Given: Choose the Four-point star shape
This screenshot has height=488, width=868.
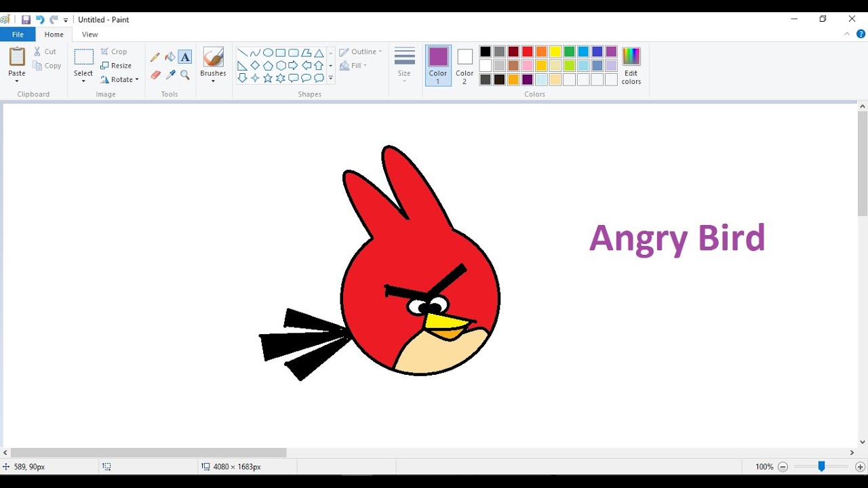Looking at the screenshot, I should (x=255, y=78).
